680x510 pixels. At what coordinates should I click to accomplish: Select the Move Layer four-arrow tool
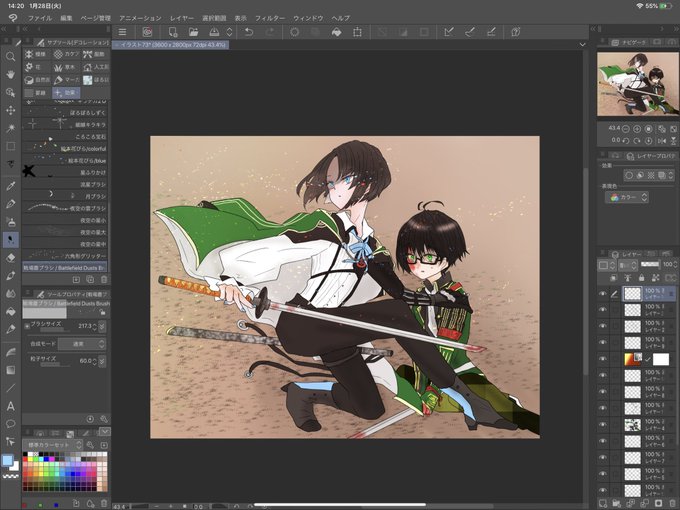pos(10,110)
